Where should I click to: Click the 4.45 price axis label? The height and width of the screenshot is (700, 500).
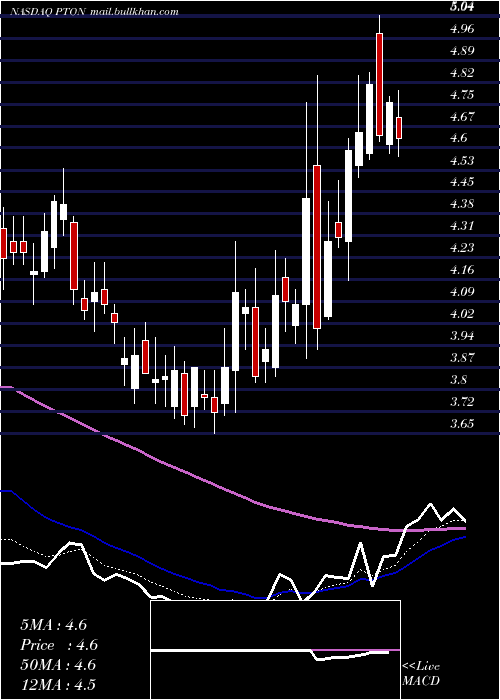pyautogui.click(x=462, y=182)
